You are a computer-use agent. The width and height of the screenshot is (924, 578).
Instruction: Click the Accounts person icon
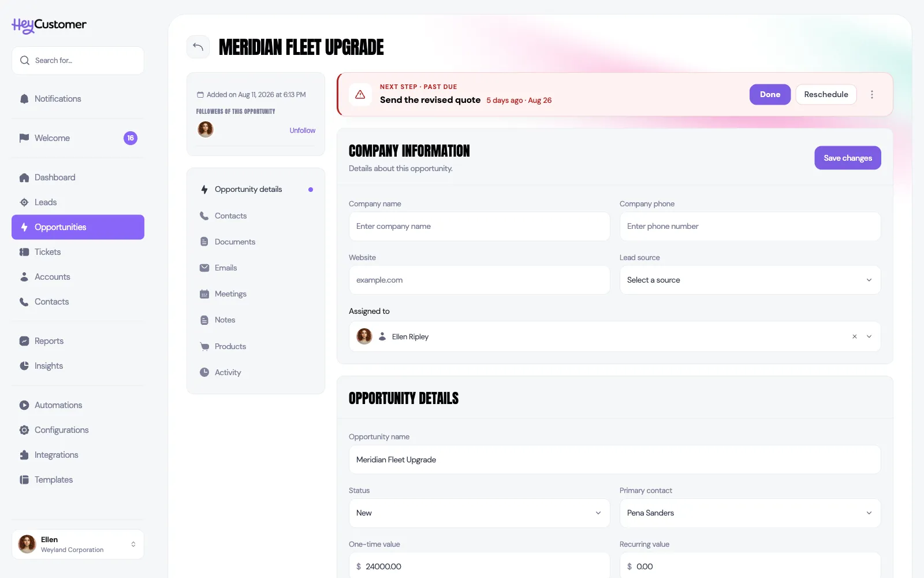tap(24, 277)
